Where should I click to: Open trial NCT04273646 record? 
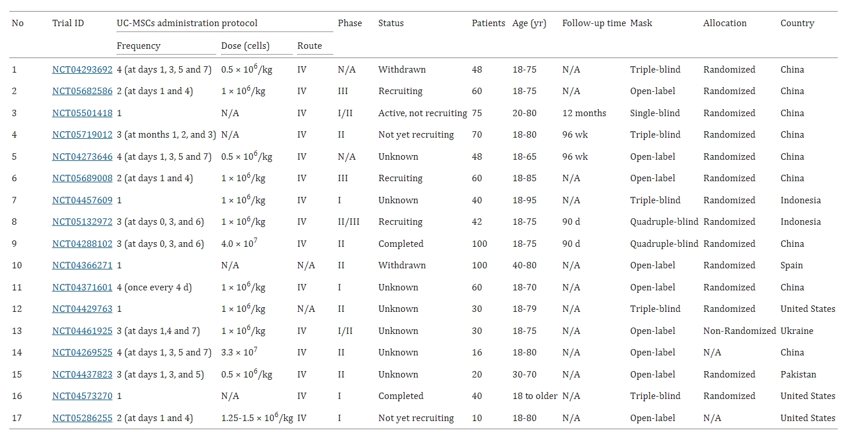pyautogui.click(x=82, y=157)
